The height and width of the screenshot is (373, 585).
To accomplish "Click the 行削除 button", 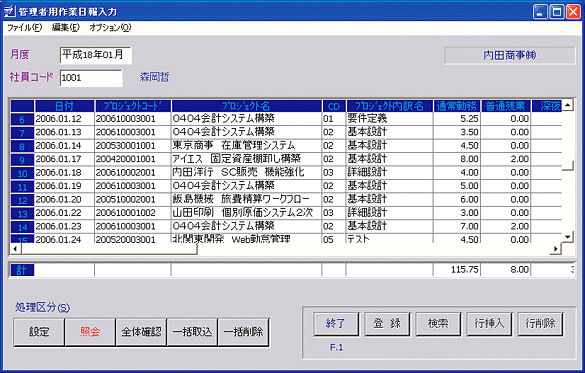I will coord(541,324).
